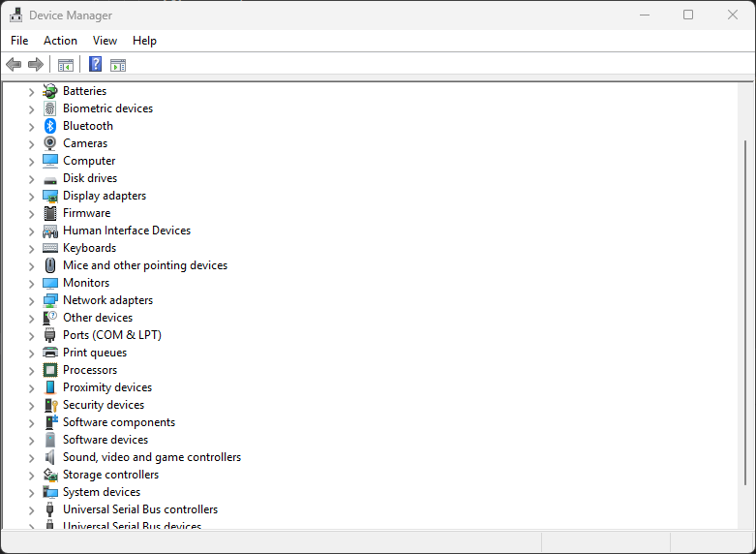The image size is (756, 554).
Task: Expand the Universal Serial Bus controllers chevron
Action: 31,510
